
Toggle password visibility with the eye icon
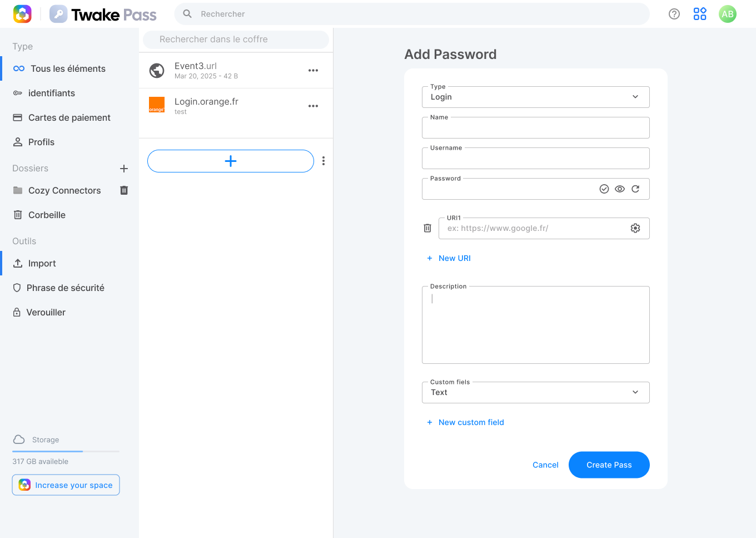tap(620, 189)
